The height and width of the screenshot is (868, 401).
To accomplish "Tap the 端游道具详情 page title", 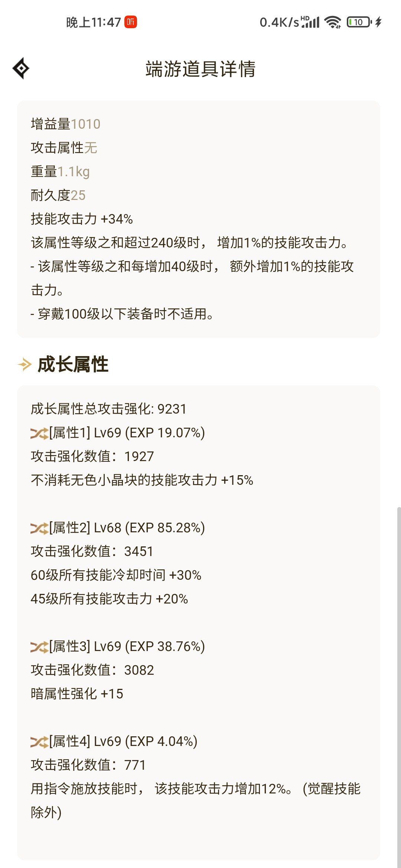I will pyautogui.click(x=200, y=69).
